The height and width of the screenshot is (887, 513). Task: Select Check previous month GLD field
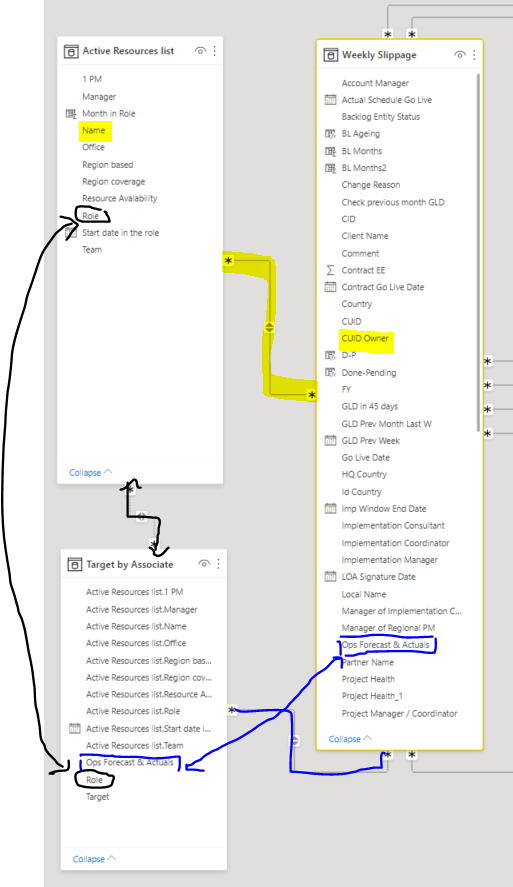(393, 202)
